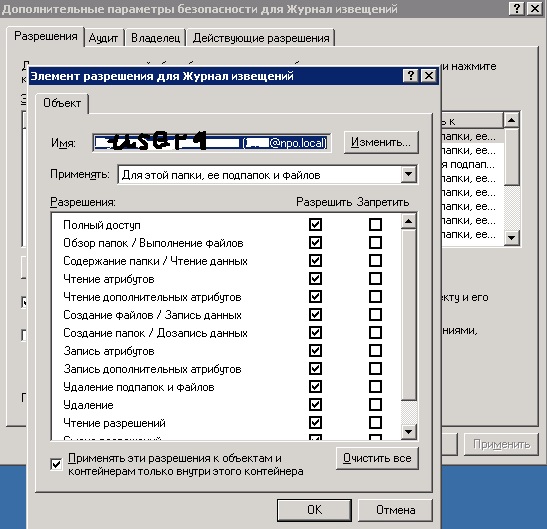Toggle Deny for Удаление
Image resolution: width=547 pixels, height=529 pixels.
pyautogui.click(x=375, y=405)
